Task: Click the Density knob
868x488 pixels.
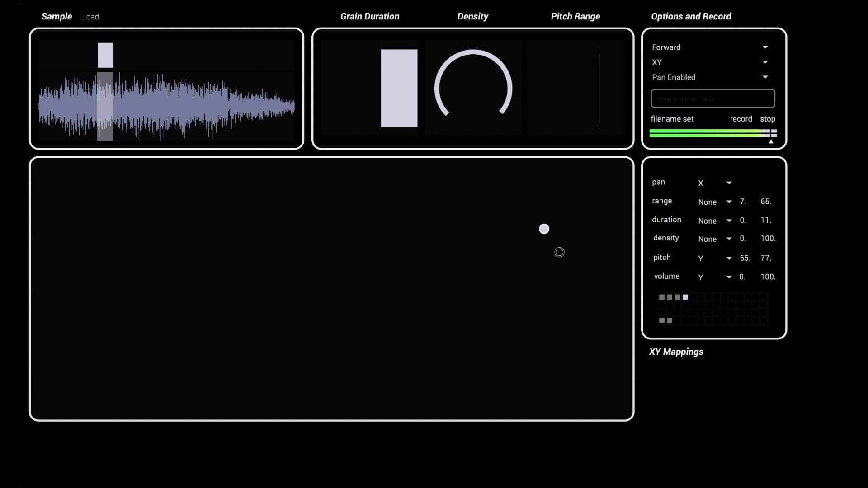Action: pyautogui.click(x=473, y=88)
